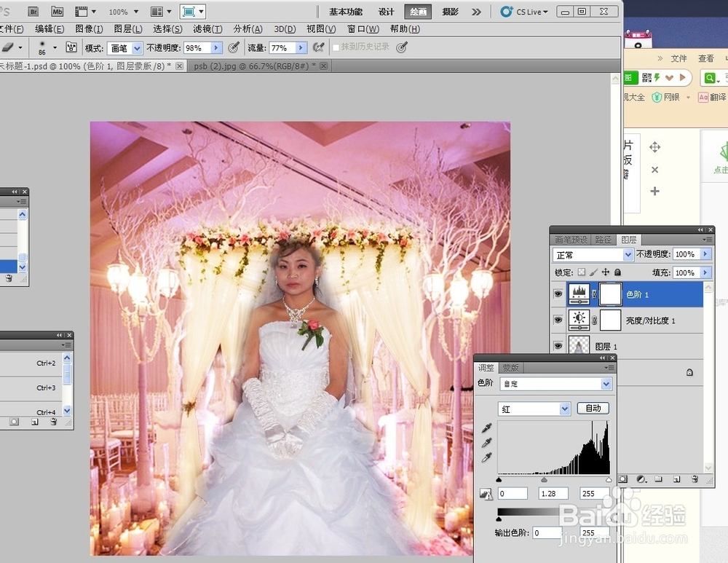Enable tablet pressure for opacity icon
Image resolution: width=728 pixels, height=563 pixels.
tap(234, 47)
